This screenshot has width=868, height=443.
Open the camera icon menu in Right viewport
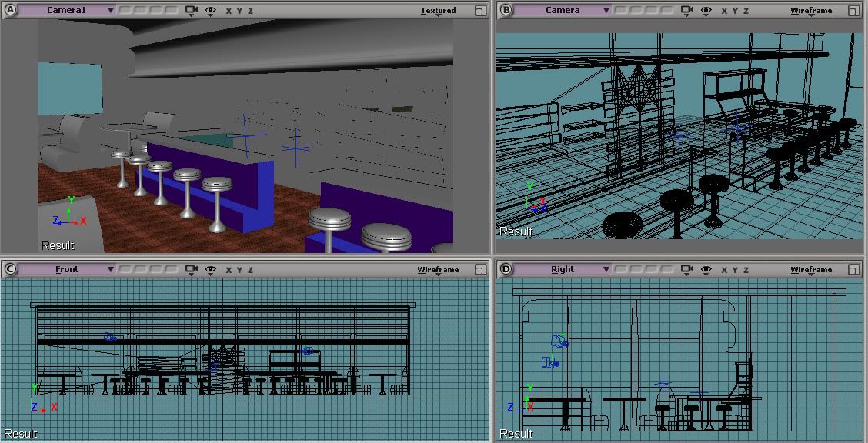click(x=687, y=269)
